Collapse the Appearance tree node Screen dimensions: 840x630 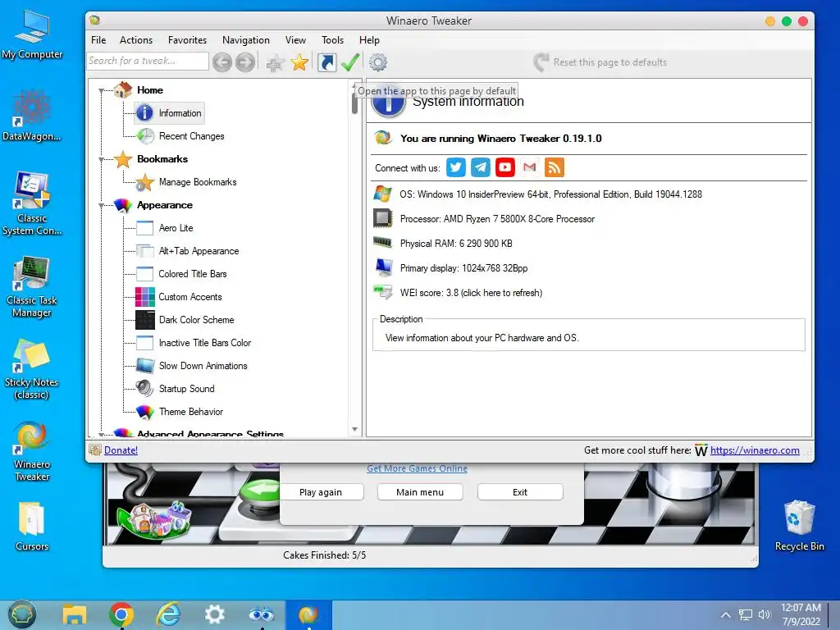(x=101, y=206)
